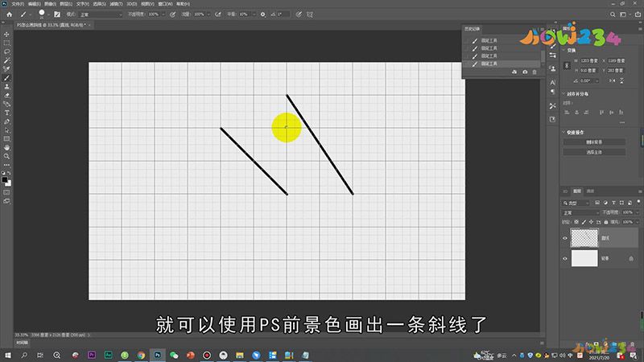Viewport: 644px width, 362px height.
Task: Open the Image menu
Action: point(50,4)
